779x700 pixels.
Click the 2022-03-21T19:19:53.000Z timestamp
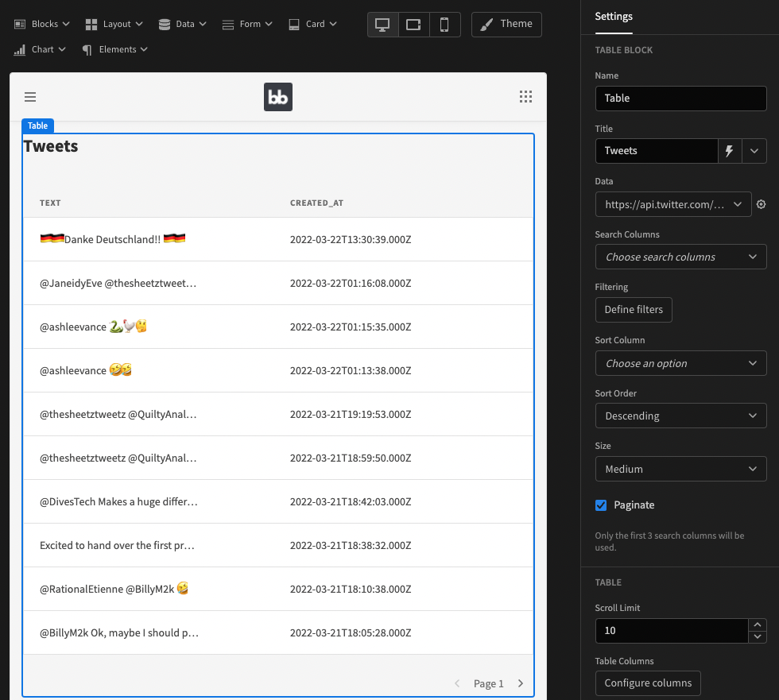click(x=351, y=415)
